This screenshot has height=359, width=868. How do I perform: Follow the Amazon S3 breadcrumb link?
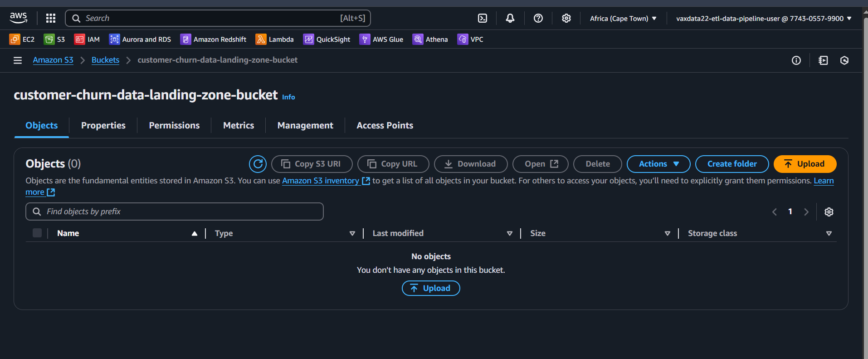pyautogui.click(x=53, y=60)
